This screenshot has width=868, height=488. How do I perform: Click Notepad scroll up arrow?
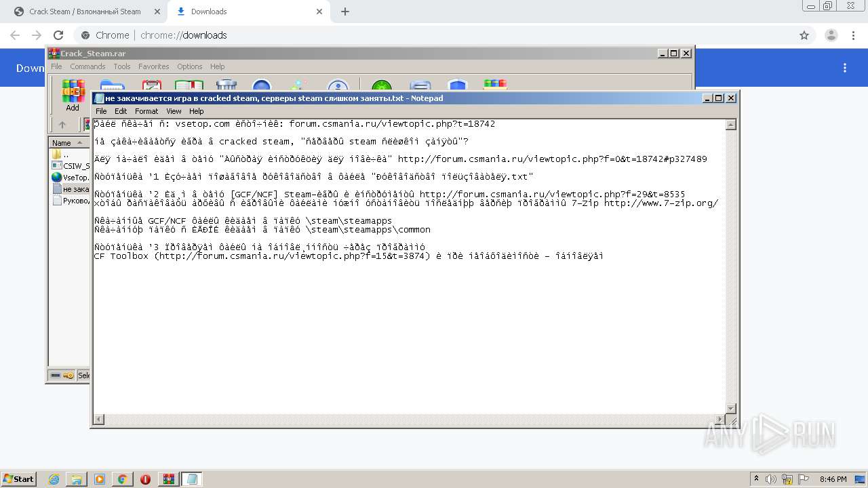pyautogui.click(x=731, y=125)
